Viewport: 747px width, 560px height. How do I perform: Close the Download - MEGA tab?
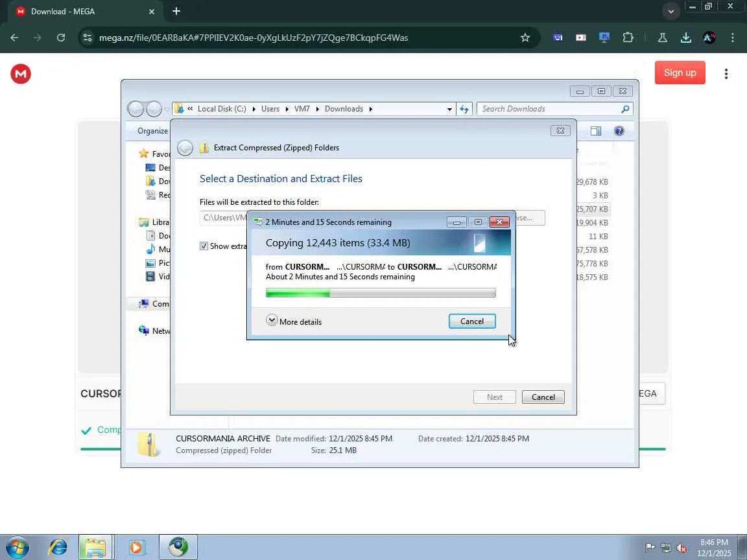point(152,12)
